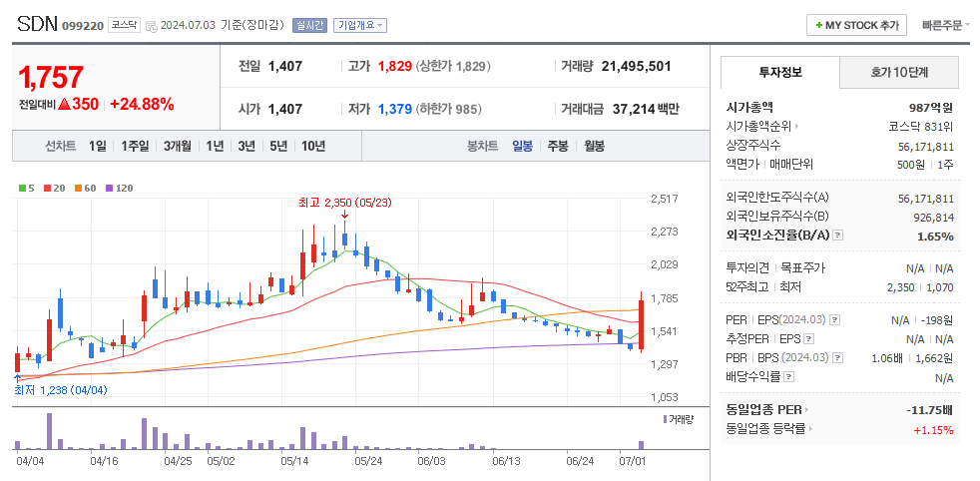Click the 거래량 value 21,495,501

(637, 66)
